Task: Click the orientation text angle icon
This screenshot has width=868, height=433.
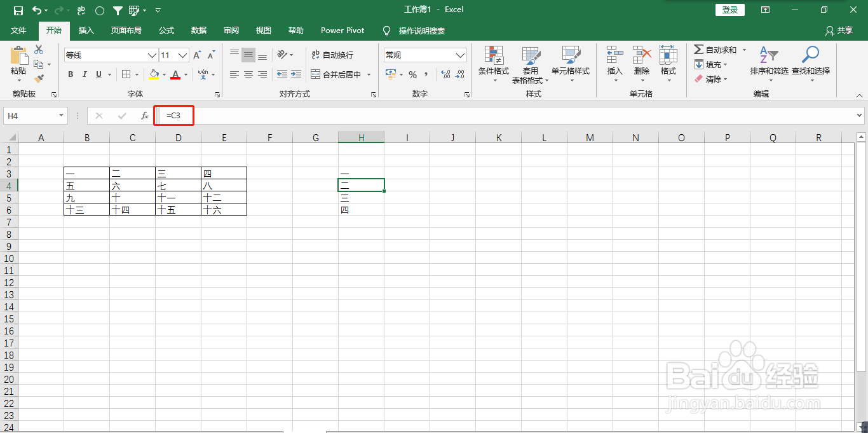Action: click(x=283, y=55)
